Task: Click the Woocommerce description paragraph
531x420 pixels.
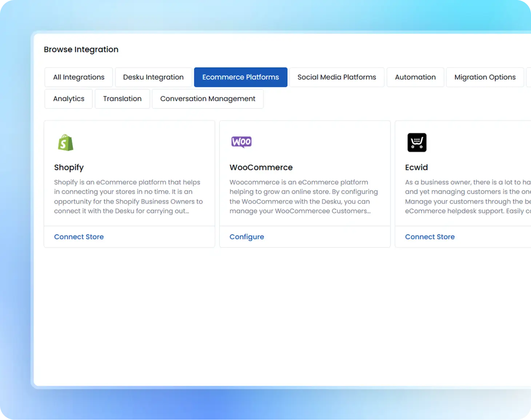Action: click(304, 197)
